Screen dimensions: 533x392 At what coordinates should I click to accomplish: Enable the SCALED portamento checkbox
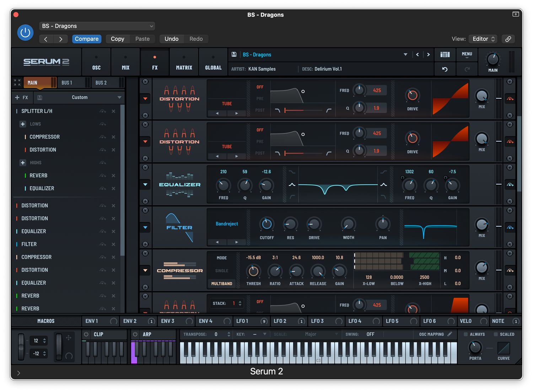(x=496, y=334)
